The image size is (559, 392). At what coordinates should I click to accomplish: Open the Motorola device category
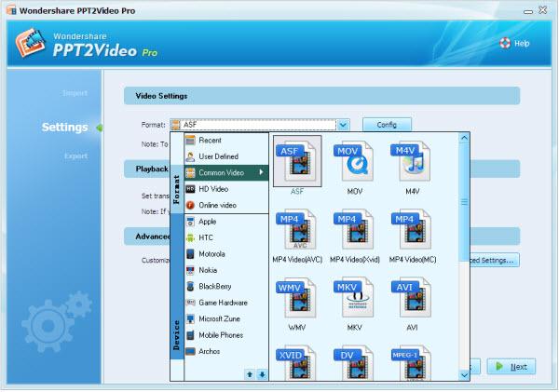226,254
